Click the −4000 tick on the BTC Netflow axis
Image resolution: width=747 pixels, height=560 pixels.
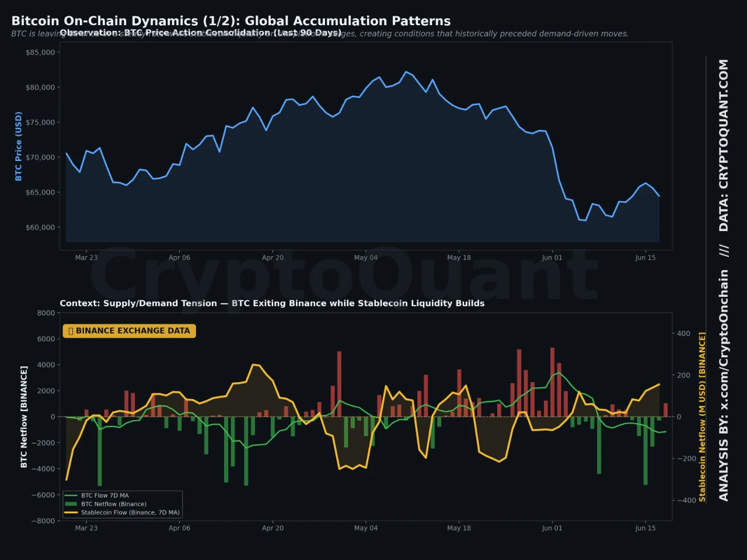[x=43, y=469]
